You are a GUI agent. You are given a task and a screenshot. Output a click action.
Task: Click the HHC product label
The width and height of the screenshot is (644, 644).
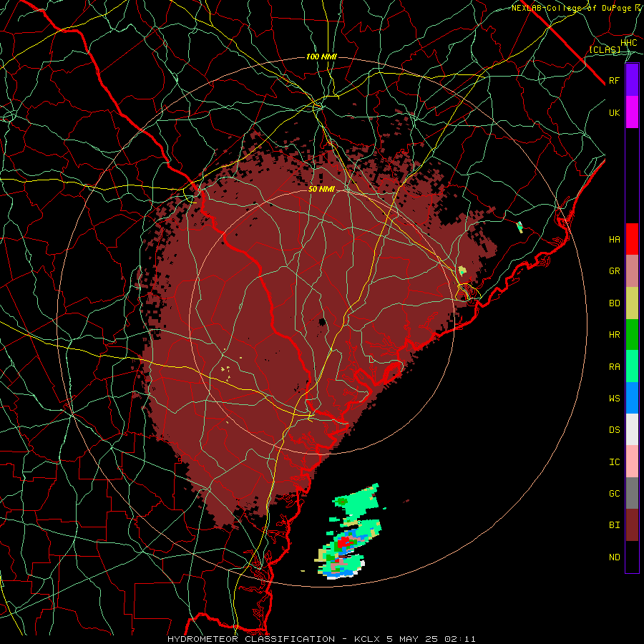628,43
